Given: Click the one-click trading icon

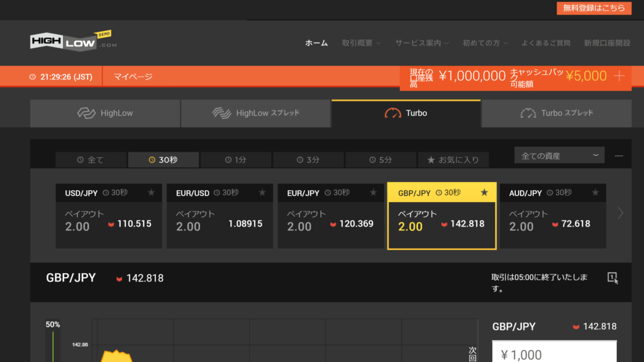Looking at the screenshot, I should 613,278.
